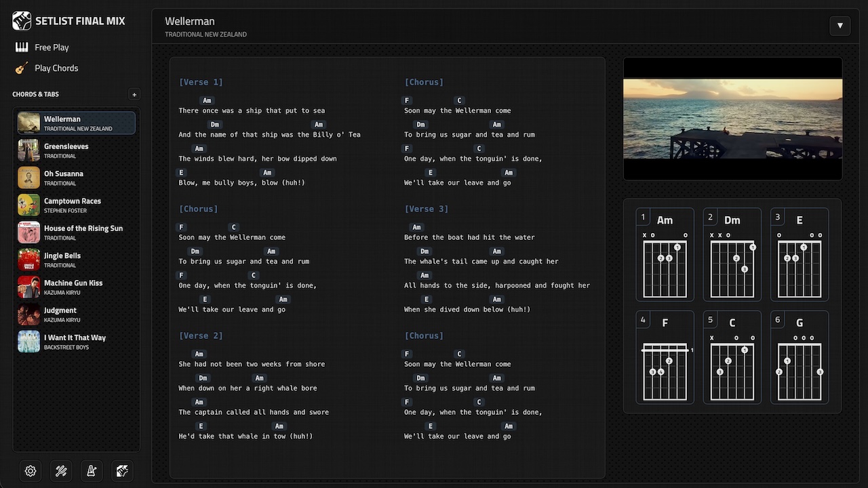Viewport: 868px width, 488px height.
Task: Expand the song options dropdown arrow
Action: click(840, 26)
